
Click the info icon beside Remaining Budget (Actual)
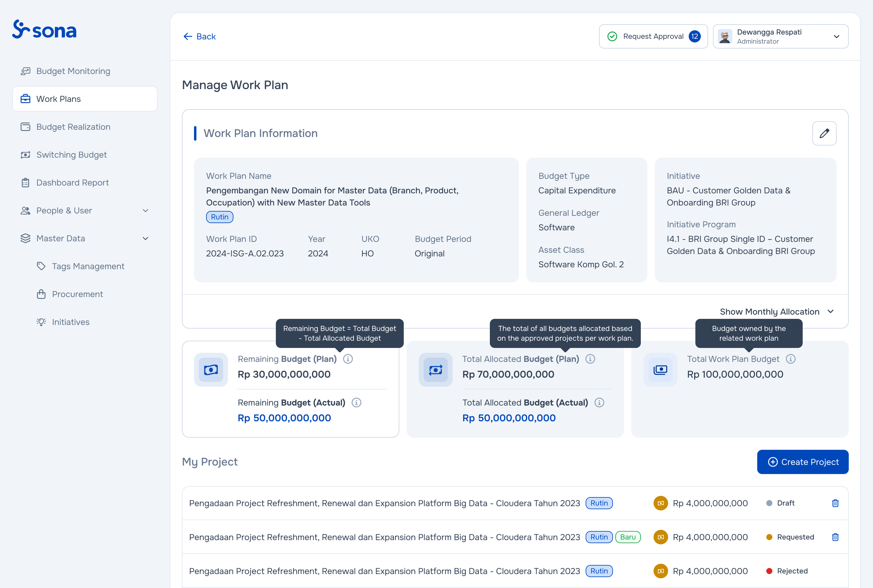(x=356, y=403)
